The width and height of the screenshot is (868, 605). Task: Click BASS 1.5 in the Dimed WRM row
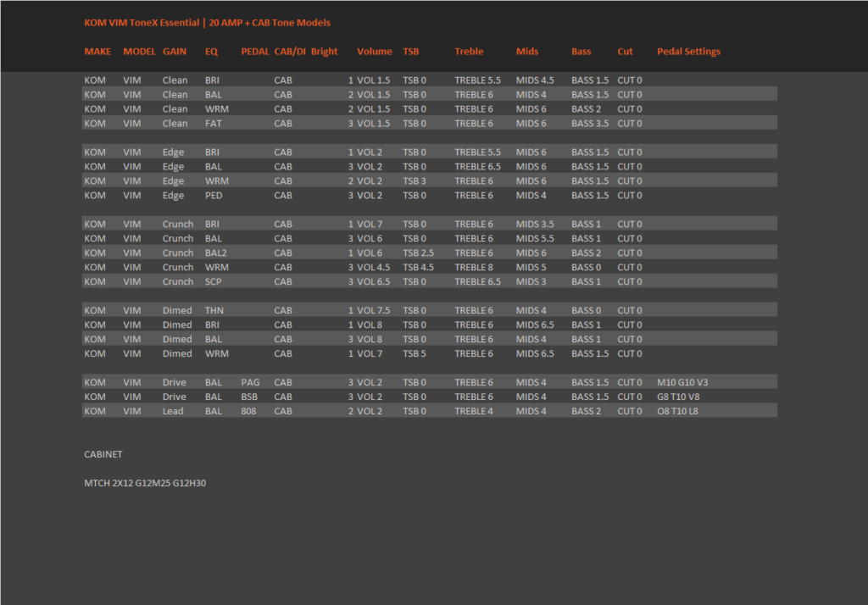(590, 353)
